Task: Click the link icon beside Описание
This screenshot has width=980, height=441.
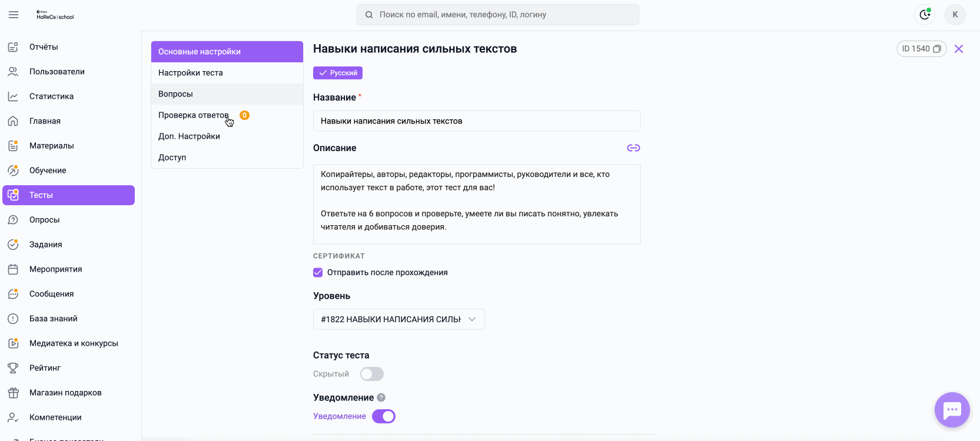Action: [x=633, y=148]
